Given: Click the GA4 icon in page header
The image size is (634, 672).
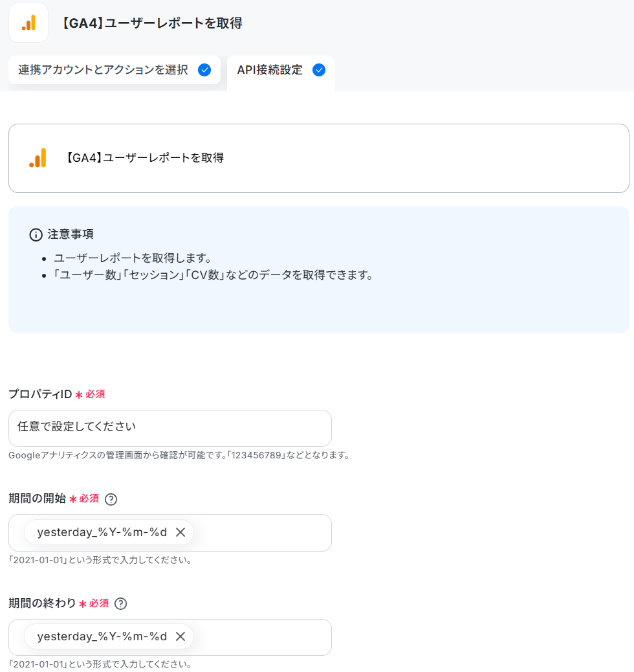Looking at the screenshot, I should pos(28,23).
